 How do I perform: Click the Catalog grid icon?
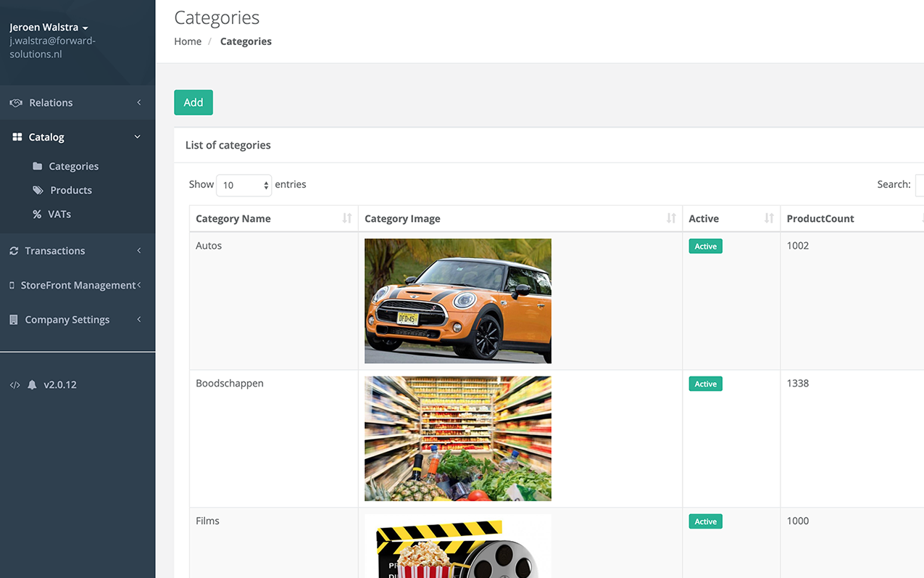click(14, 136)
